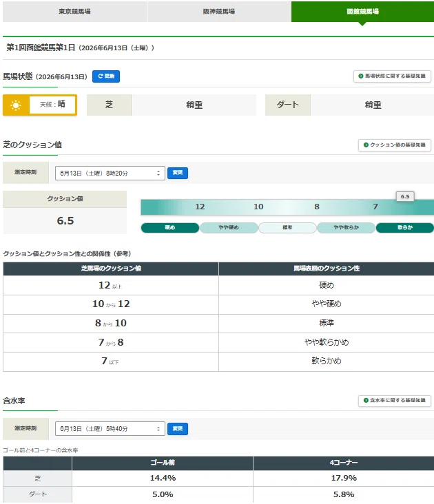Click the 14.4% turf moisture value
Screen dimensions: 434x504
coord(163,479)
